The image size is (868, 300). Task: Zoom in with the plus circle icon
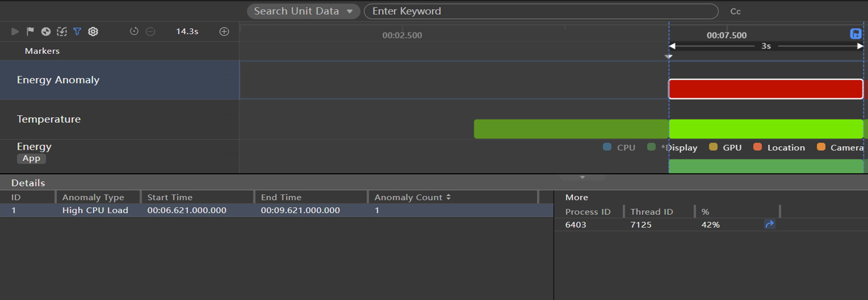[224, 31]
